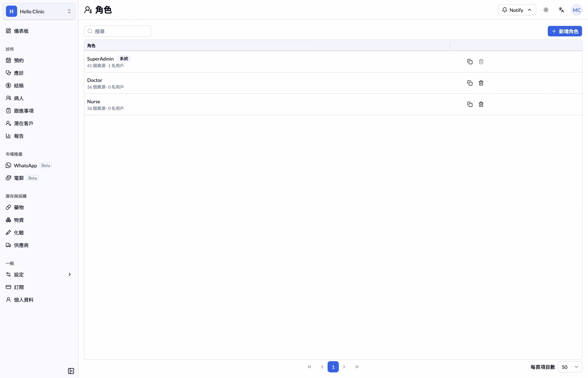
Task: Go to next page arrow
Action: tap(344, 367)
